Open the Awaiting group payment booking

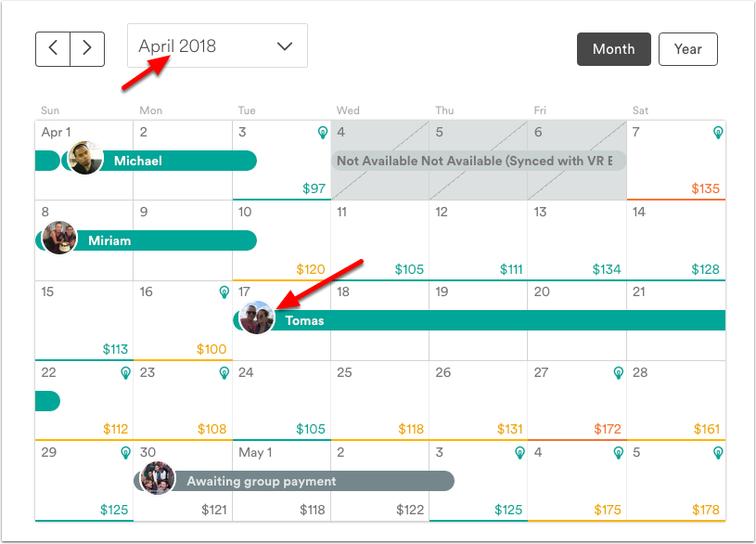click(294, 481)
